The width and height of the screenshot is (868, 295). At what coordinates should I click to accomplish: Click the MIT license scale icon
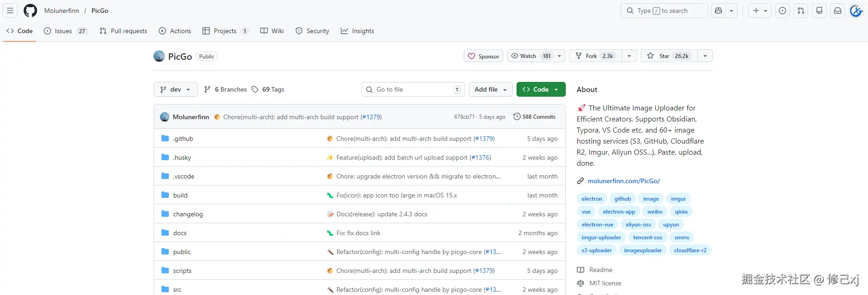[x=581, y=283]
